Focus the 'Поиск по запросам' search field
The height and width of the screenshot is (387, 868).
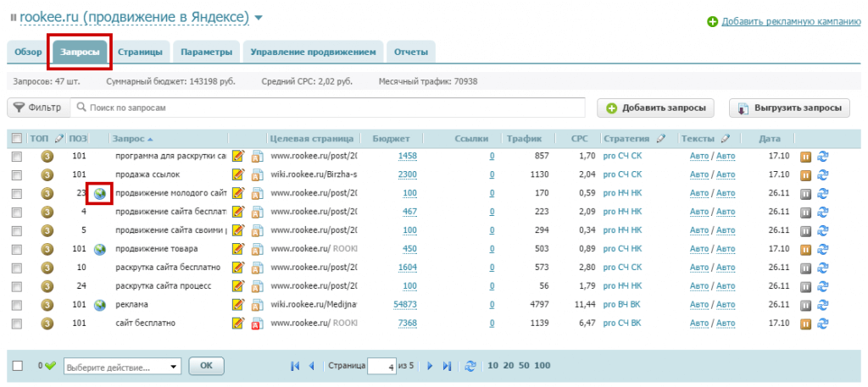pos(328,108)
